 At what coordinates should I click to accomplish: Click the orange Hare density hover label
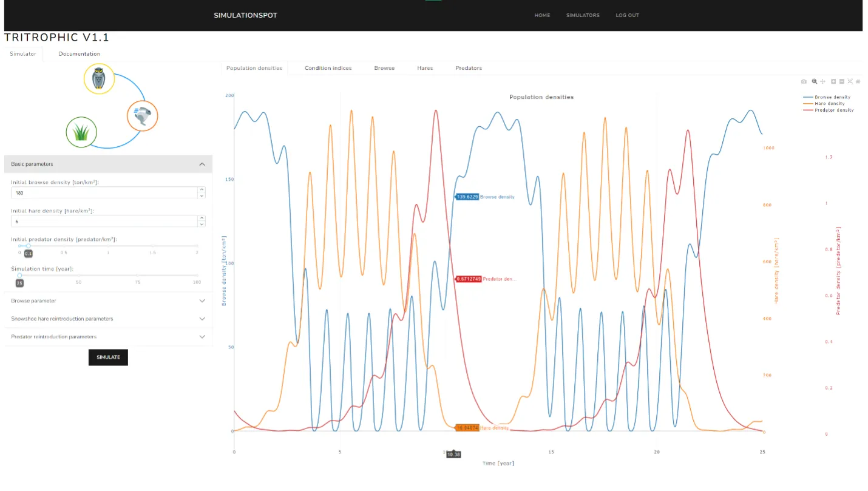pos(467,428)
